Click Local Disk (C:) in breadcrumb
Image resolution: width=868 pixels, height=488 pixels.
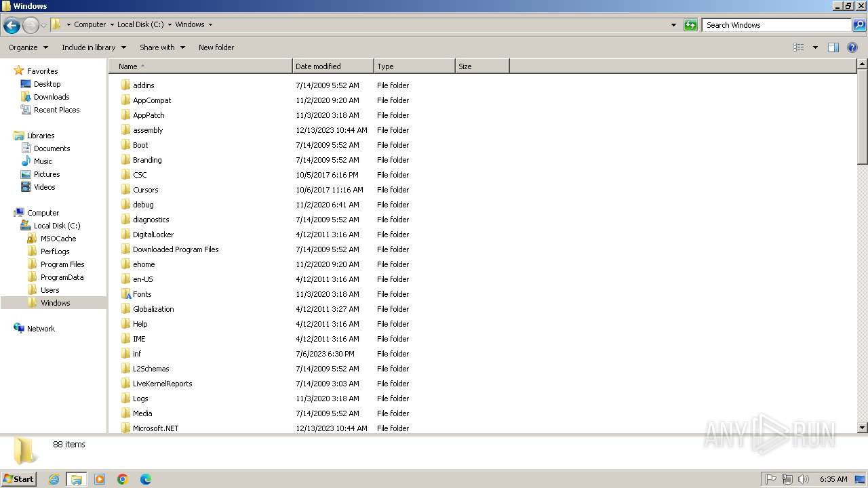(x=140, y=25)
